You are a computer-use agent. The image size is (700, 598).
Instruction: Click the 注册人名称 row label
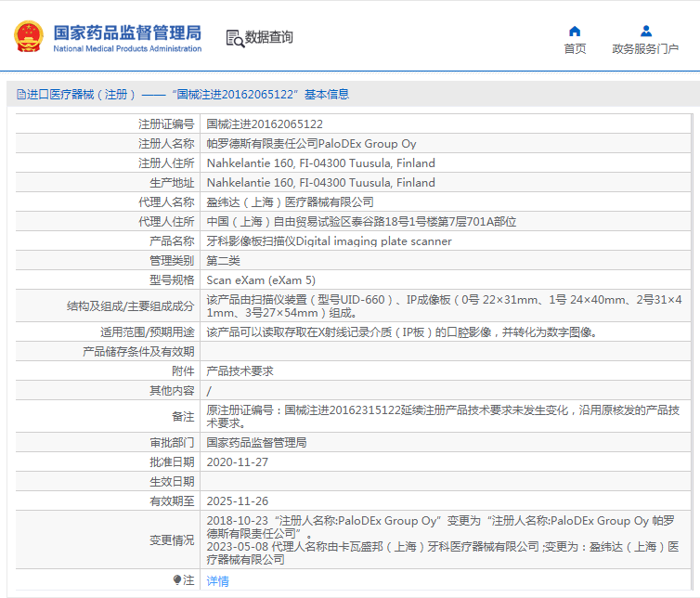pos(166,144)
